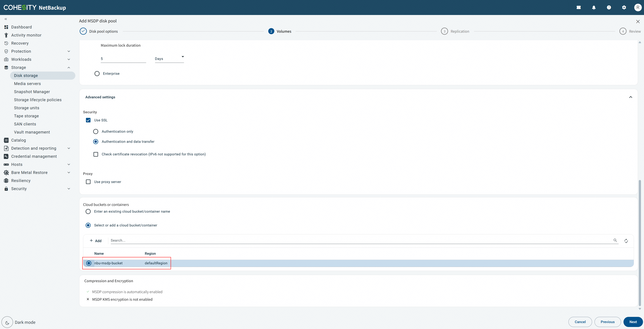Open the Dashboard icon in sidebar
This screenshot has height=329, width=644.
click(x=6, y=27)
